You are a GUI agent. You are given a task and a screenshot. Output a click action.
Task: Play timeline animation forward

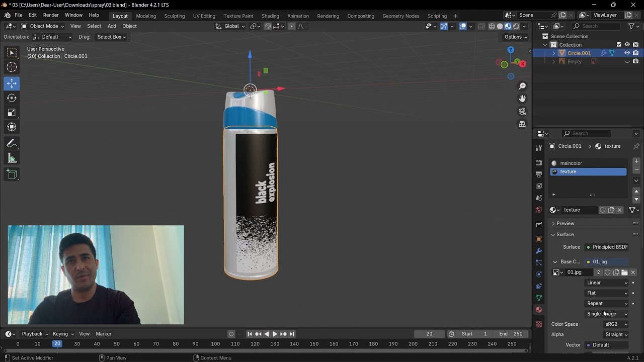click(x=275, y=334)
